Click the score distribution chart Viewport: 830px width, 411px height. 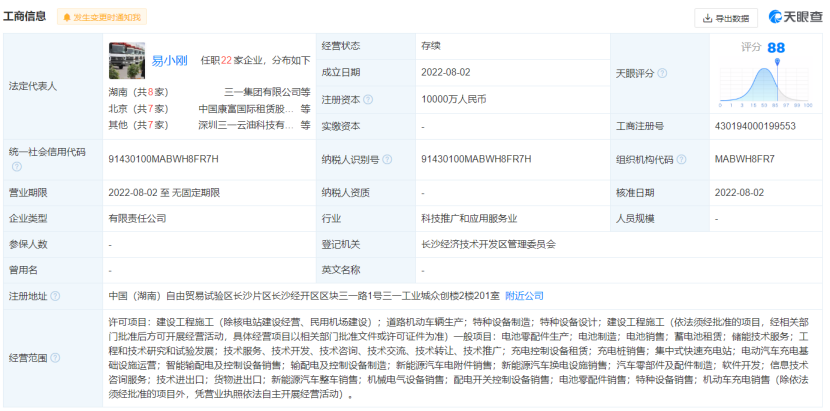[765, 85]
